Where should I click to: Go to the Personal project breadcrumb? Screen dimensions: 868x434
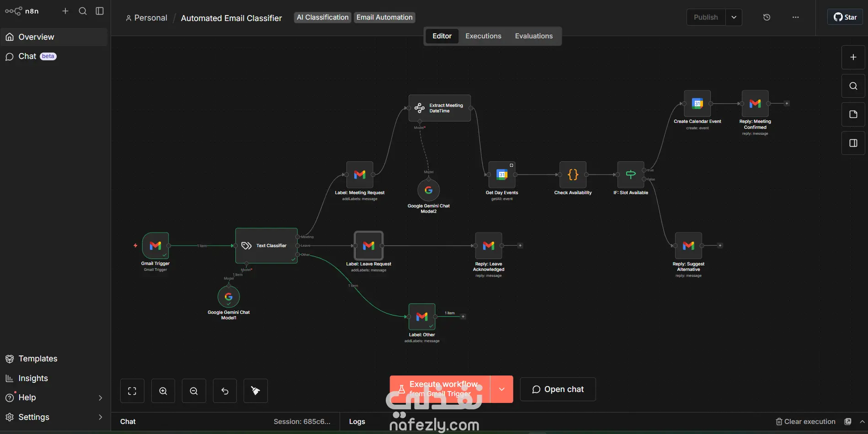click(147, 18)
